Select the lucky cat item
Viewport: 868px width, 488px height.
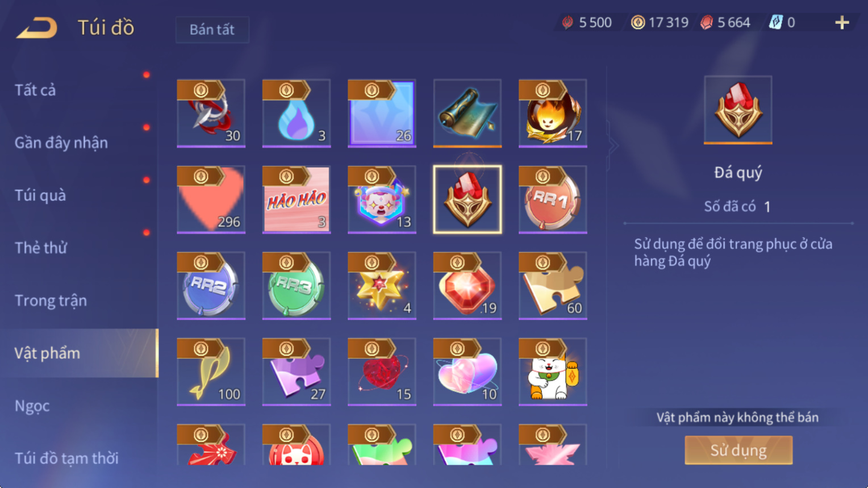click(x=552, y=372)
